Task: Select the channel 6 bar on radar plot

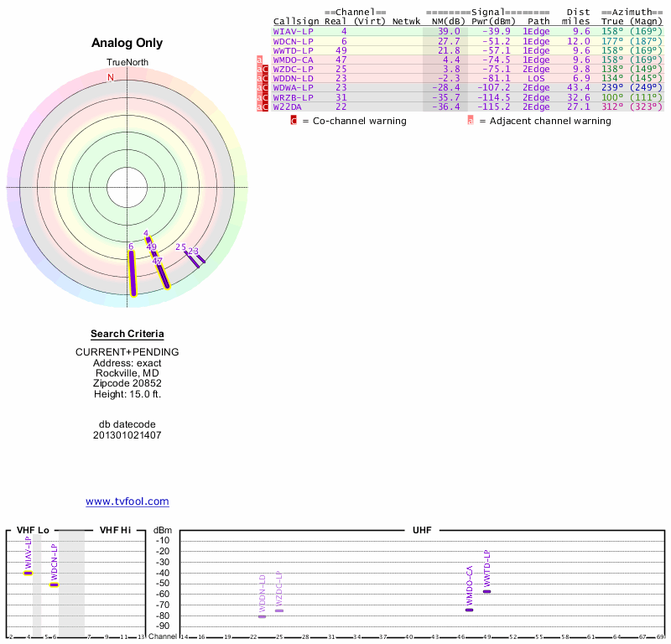Action: (x=133, y=273)
